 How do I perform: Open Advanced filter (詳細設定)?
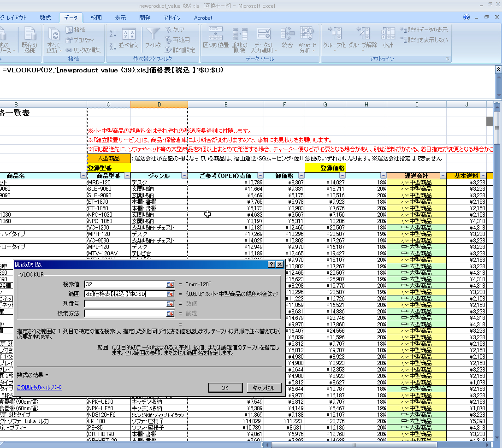click(x=180, y=50)
